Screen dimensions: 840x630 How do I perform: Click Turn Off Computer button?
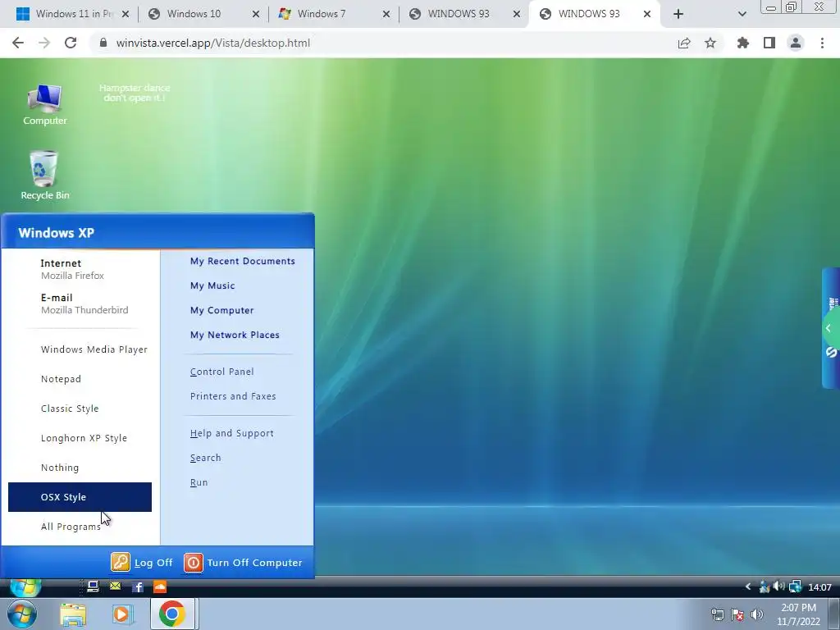(244, 563)
